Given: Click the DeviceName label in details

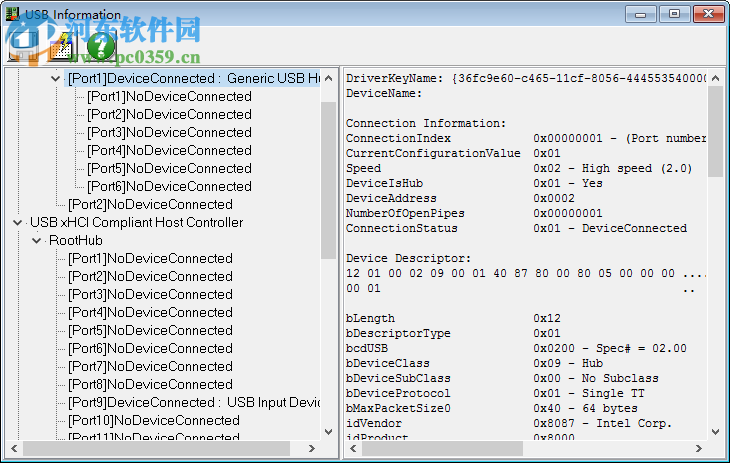Looking at the screenshot, I should pyautogui.click(x=384, y=94).
